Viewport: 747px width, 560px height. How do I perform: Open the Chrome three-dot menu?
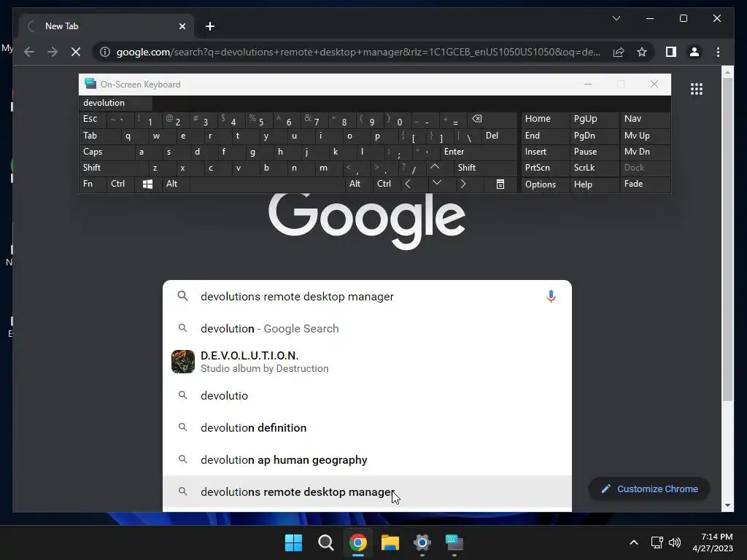pos(718,52)
